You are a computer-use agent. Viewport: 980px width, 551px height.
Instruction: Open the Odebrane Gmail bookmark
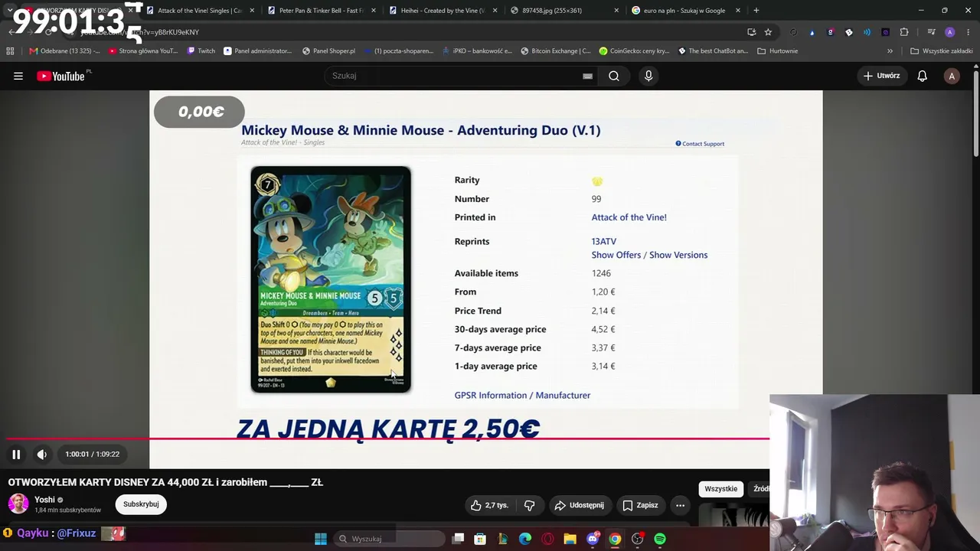coord(64,51)
